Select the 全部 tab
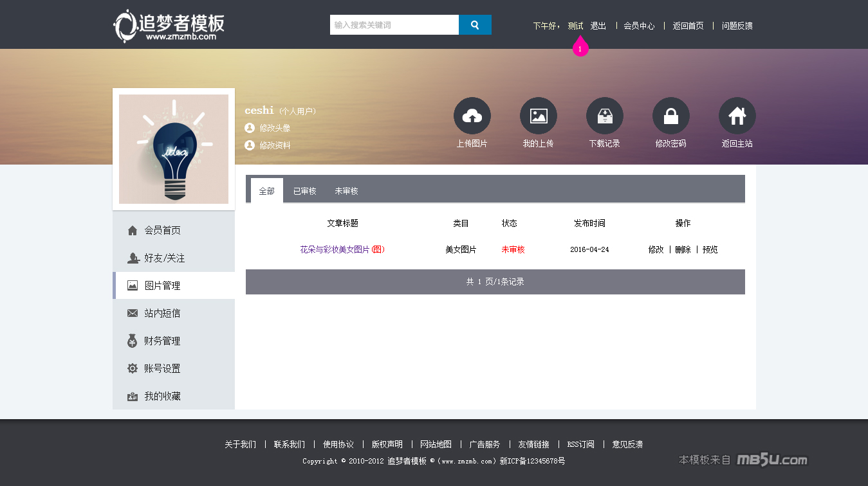 point(266,191)
